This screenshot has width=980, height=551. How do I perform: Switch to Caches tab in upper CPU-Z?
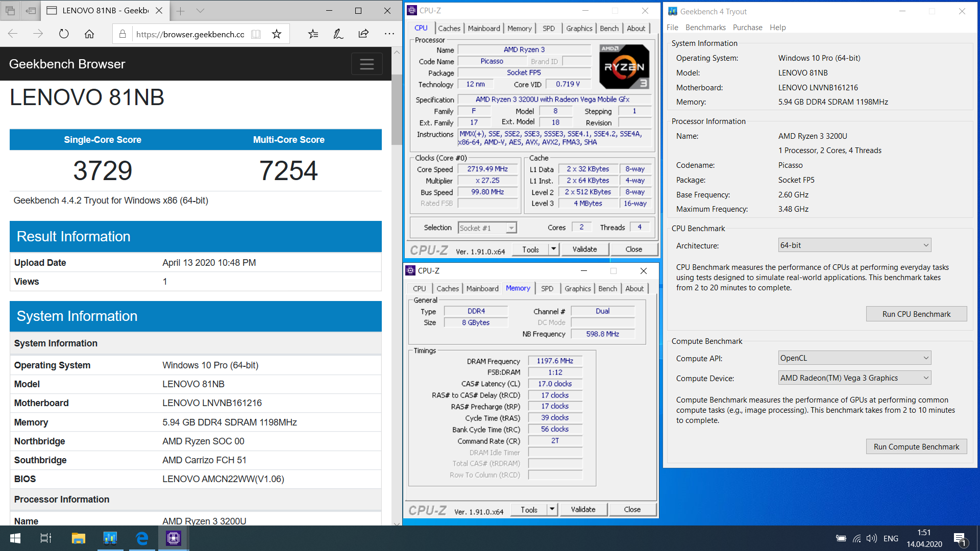click(449, 29)
